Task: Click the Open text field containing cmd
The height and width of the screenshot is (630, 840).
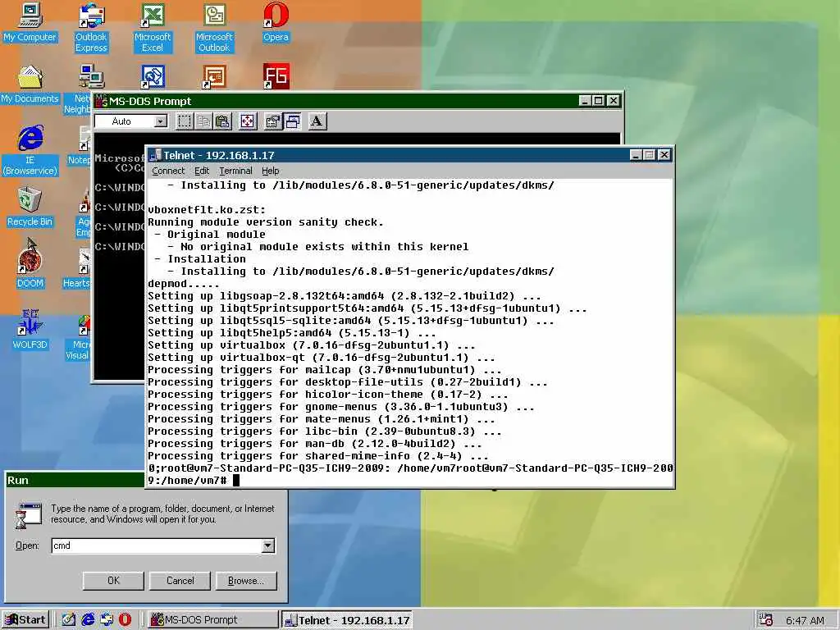Action: [157, 546]
